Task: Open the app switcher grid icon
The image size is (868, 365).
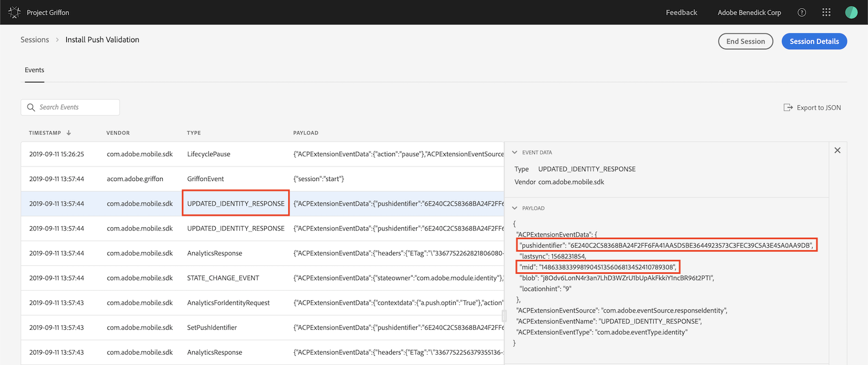Action: coord(826,12)
